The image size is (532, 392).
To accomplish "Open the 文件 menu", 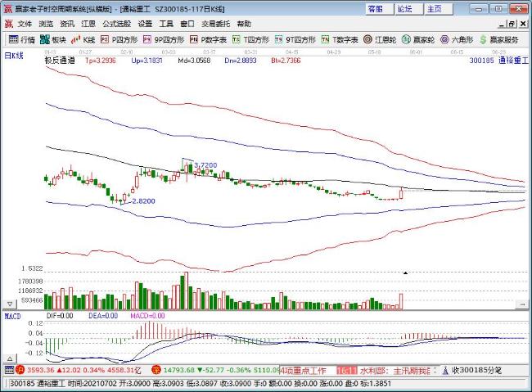I will coord(25,24).
